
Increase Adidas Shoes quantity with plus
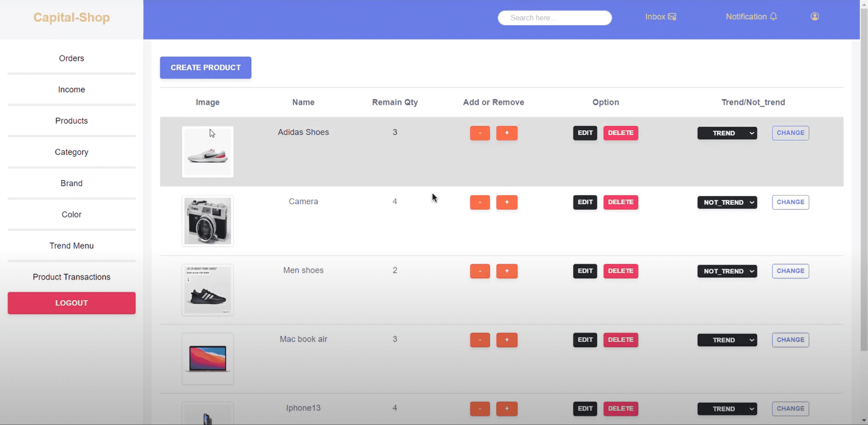506,133
